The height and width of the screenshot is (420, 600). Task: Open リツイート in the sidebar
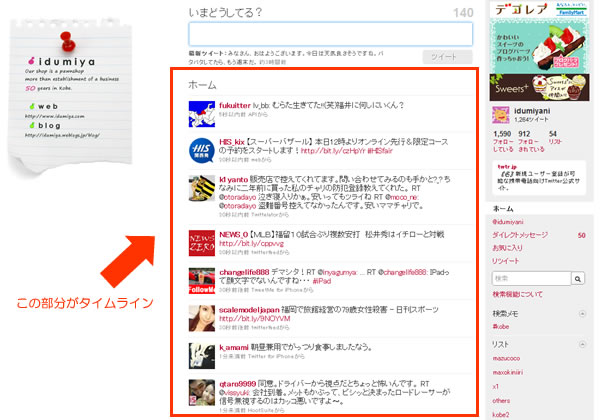(505, 261)
